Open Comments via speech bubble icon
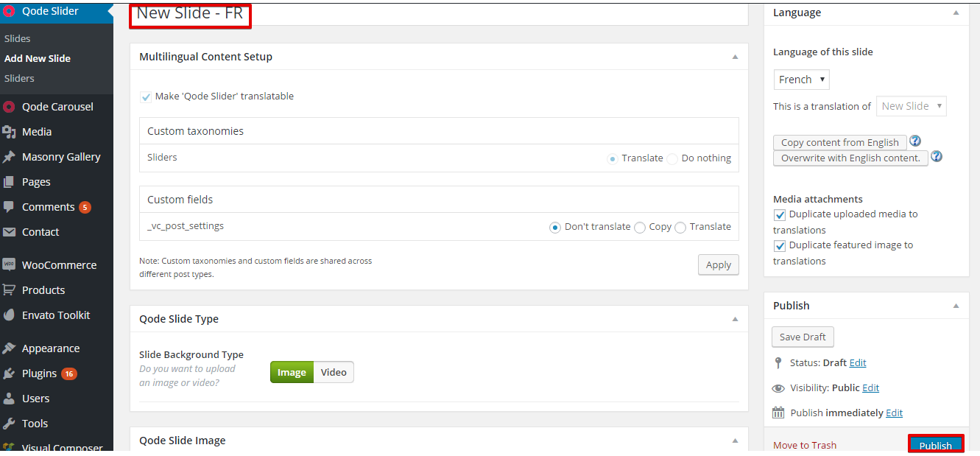The image size is (980, 456). [x=9, y=207]
